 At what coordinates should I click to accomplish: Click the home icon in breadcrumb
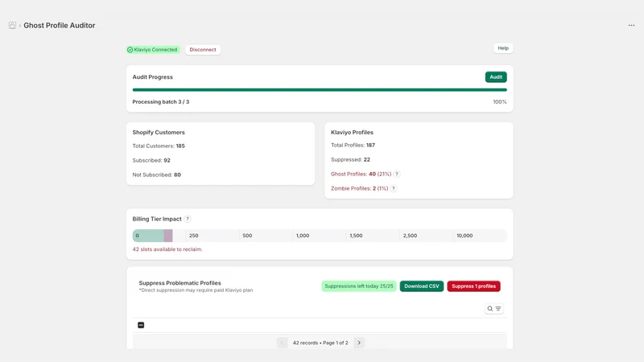click(x=12, y=26)
